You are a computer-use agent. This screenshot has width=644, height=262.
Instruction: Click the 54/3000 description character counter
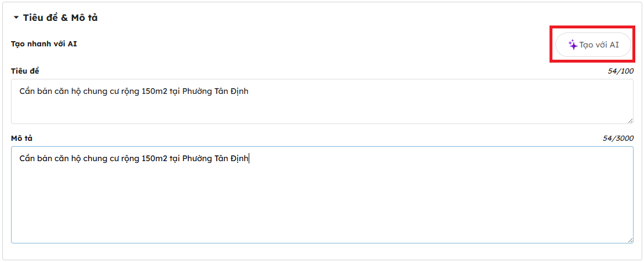point(617,138)
